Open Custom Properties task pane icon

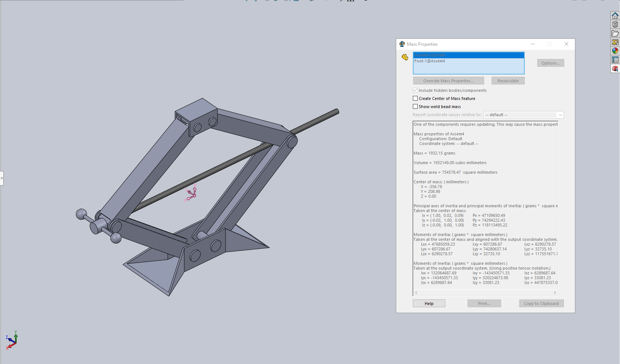click(615, 60)
